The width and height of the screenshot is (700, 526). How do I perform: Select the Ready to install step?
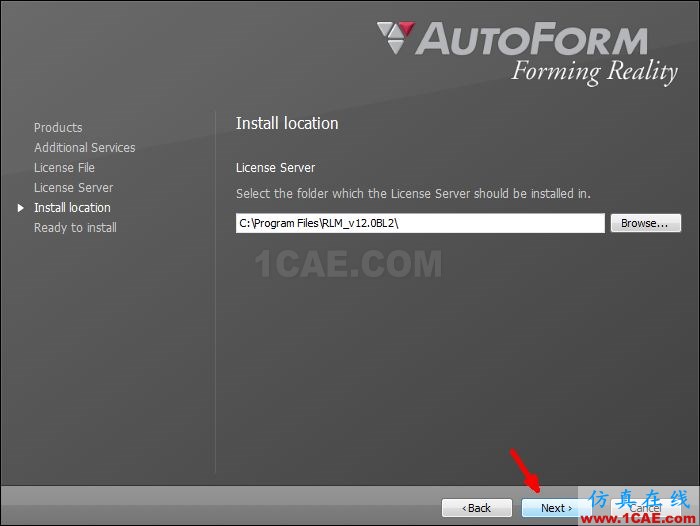[x=75, y=228]
